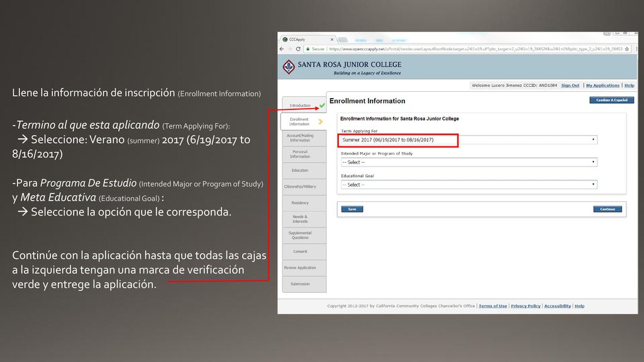This screenshot has height=362, width=644.
Task: Reload the page with refresh icon
Action: (x=298, y=49)
